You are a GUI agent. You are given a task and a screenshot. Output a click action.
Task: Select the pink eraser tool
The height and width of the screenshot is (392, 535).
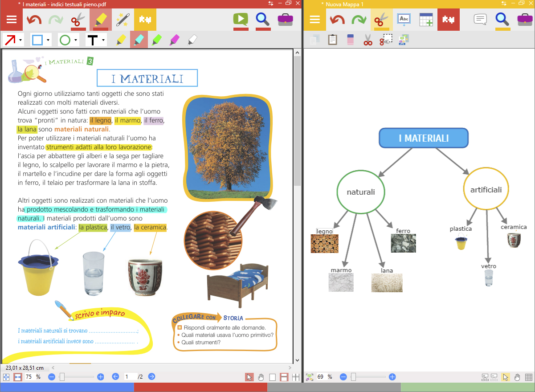click(x=350, y=40)
